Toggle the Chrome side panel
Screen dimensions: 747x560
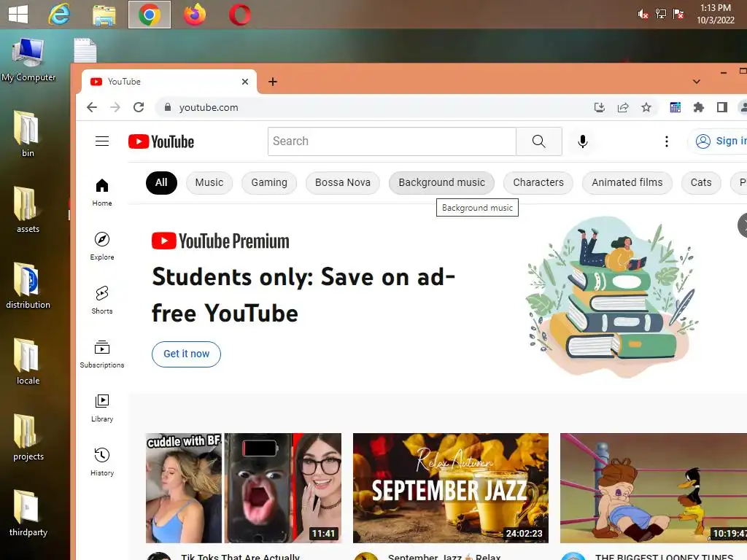pos(721,107)
